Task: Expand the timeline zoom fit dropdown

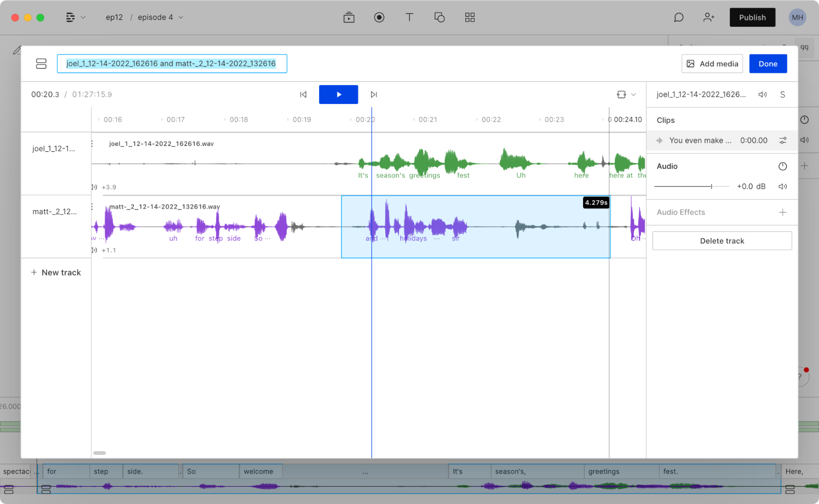Action: point(633,95)
